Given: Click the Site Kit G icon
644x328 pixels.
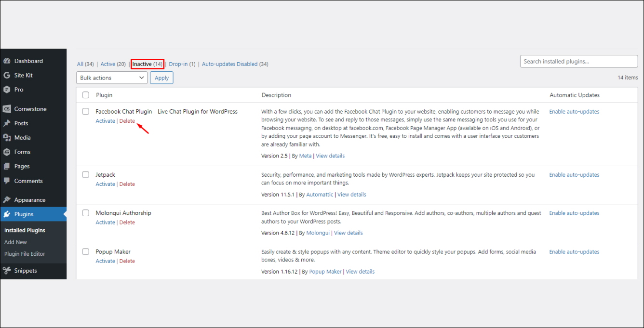Looking at the screenshot, I should (x=7, y=76).
